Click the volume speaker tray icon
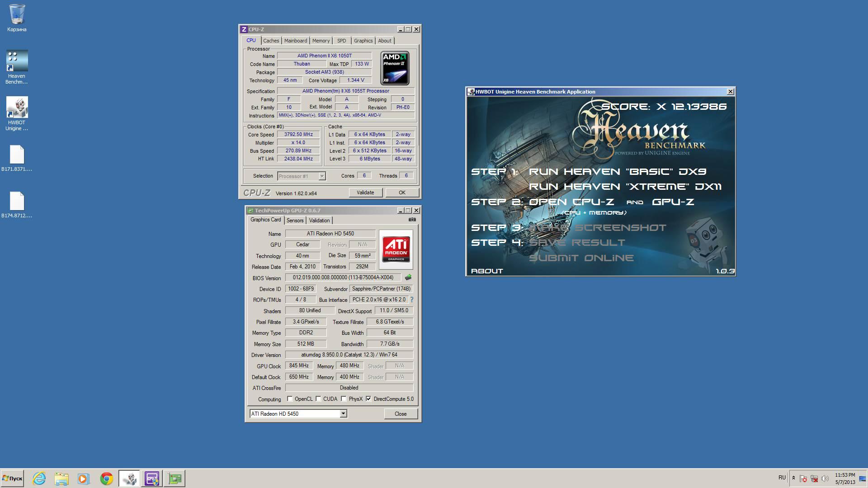Image resolution: width=868 pixels, height=488 pixels. click(825, 479)
